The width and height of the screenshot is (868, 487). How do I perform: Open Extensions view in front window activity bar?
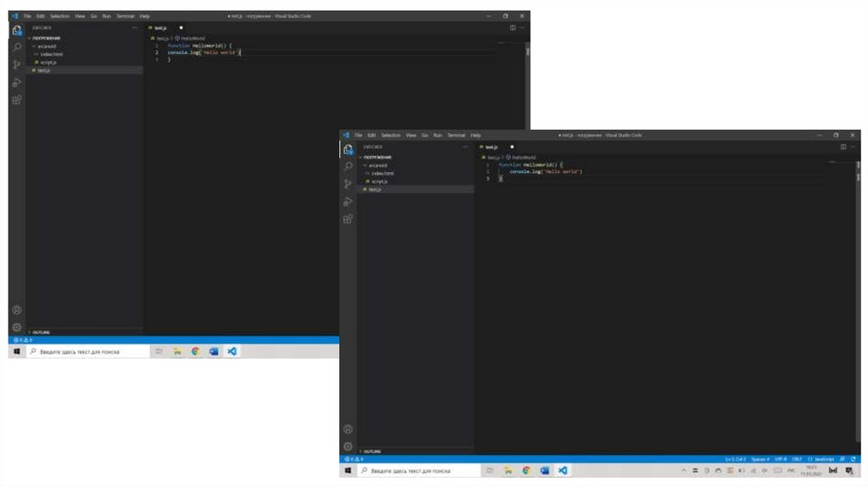pos(348,219)
